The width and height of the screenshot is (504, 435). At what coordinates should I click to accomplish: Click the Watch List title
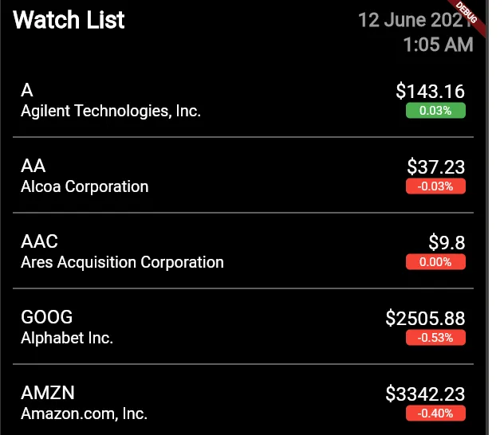[x=69, y=20]
